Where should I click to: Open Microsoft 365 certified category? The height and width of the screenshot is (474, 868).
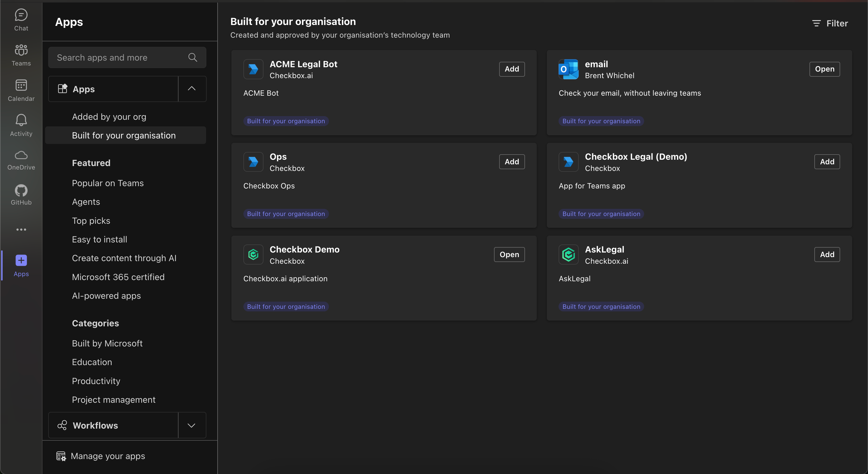click(118, 277)
